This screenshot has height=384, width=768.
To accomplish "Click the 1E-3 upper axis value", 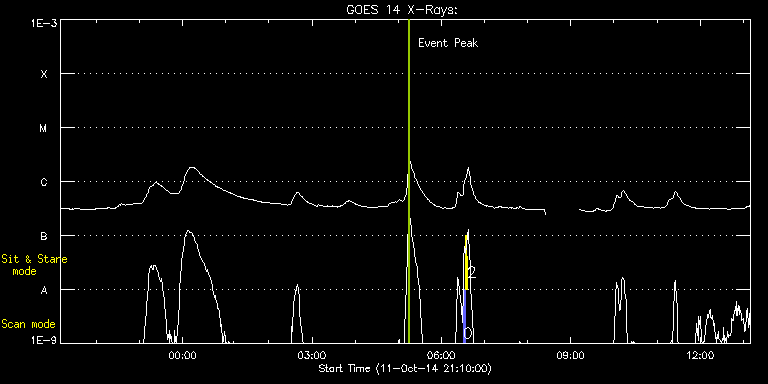I will [43, 23].
